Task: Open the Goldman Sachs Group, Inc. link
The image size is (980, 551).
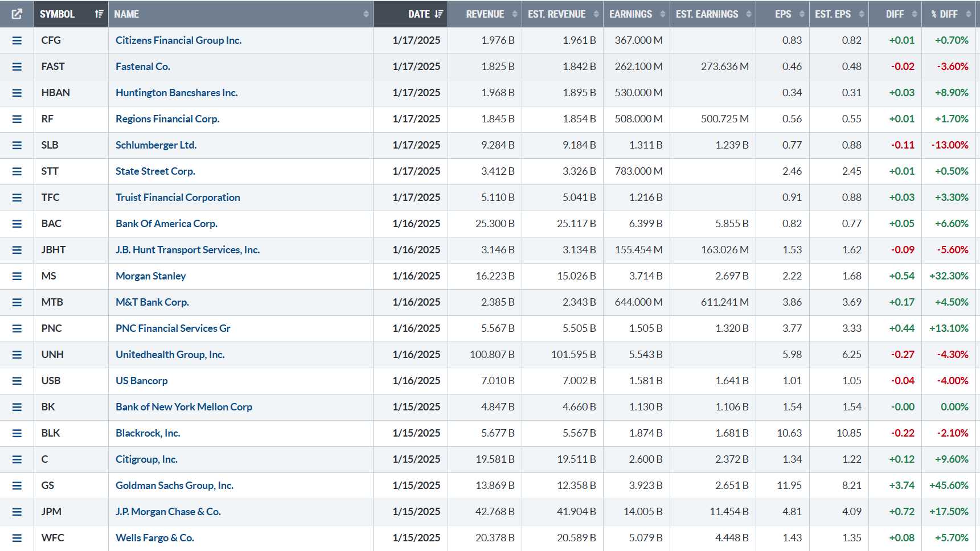Action: coord(174,486)
